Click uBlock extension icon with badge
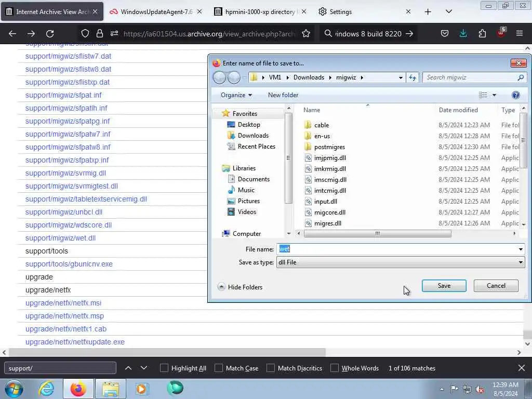This screenshot has height=399, width=532. click(501, 33)
